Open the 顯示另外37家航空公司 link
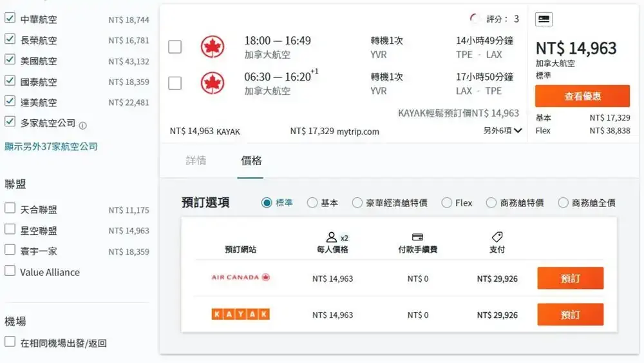644x363 pixels. [51, 146]
